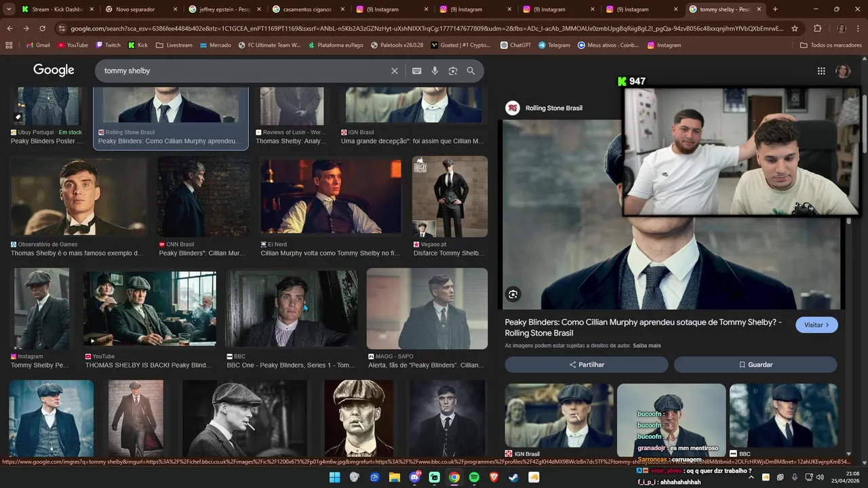Open the Saiba mais copyright link

pos(646,346)
